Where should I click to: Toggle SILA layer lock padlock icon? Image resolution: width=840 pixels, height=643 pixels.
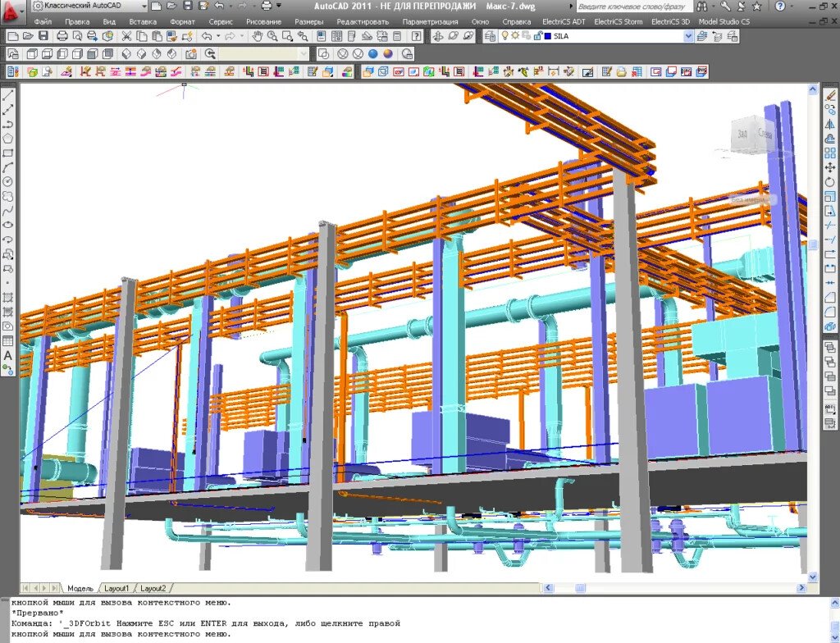pos(536,36)
